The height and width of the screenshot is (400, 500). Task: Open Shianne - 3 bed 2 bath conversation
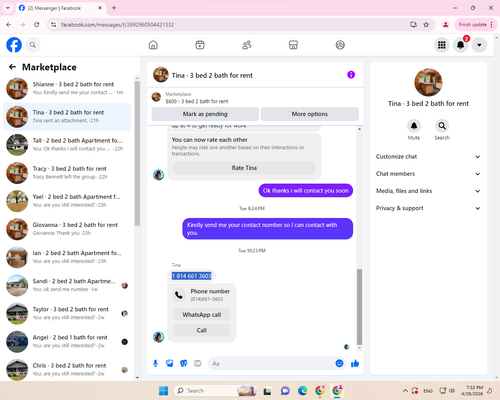[67, 89]
